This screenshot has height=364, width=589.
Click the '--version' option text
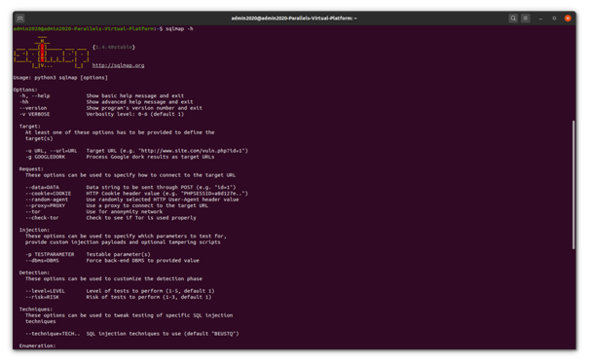pos(33,108)
